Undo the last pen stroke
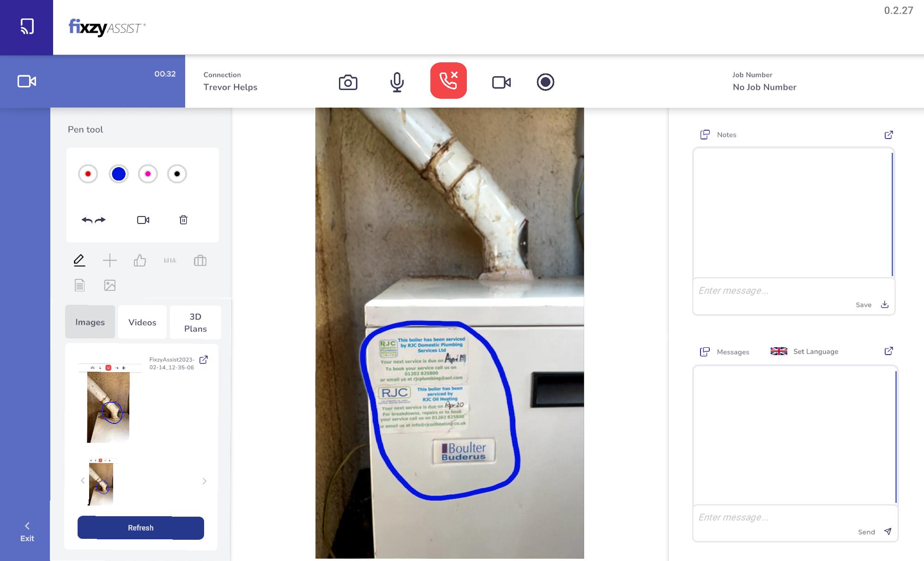The image size is (924, 561). point(87,220)
